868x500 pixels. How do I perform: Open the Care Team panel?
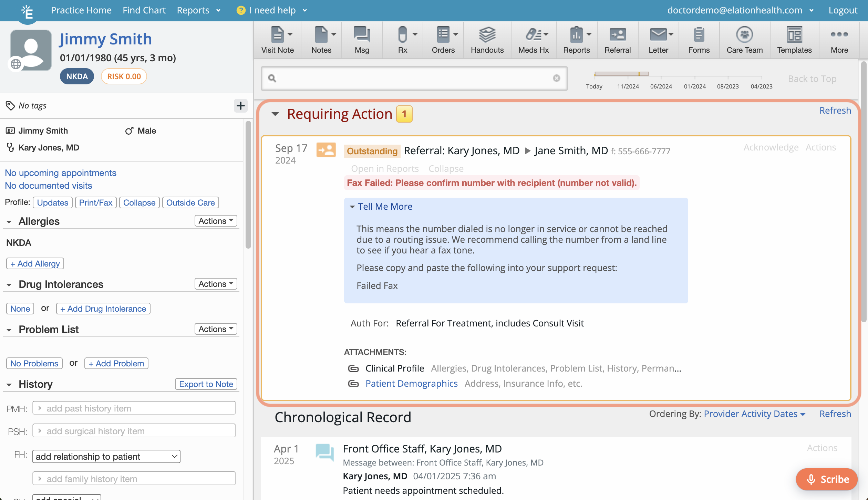(x=744, y=40)
